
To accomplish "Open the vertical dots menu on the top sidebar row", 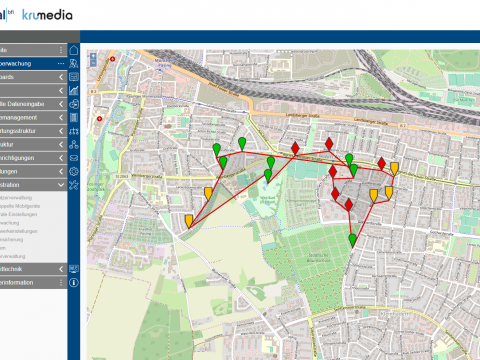I will 61,50.
